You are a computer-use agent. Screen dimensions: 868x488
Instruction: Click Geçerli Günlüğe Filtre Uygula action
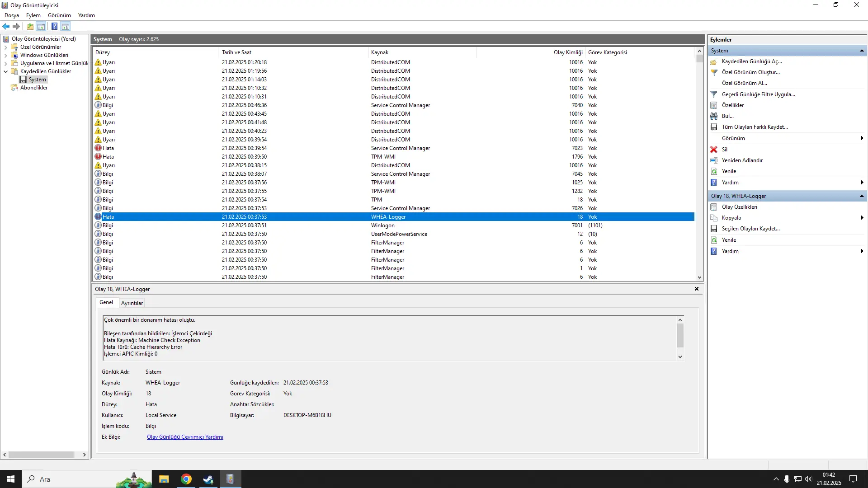[x=758, y=94]
